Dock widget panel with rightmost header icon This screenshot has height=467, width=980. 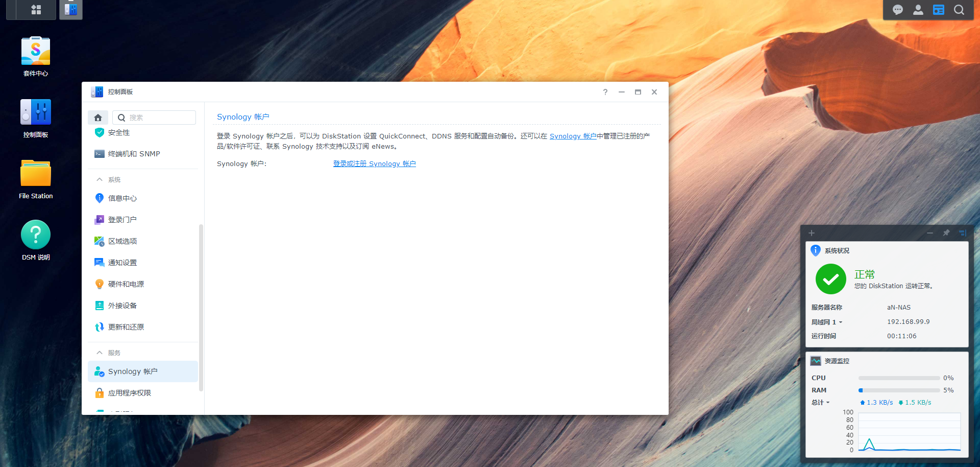point(963,233)
